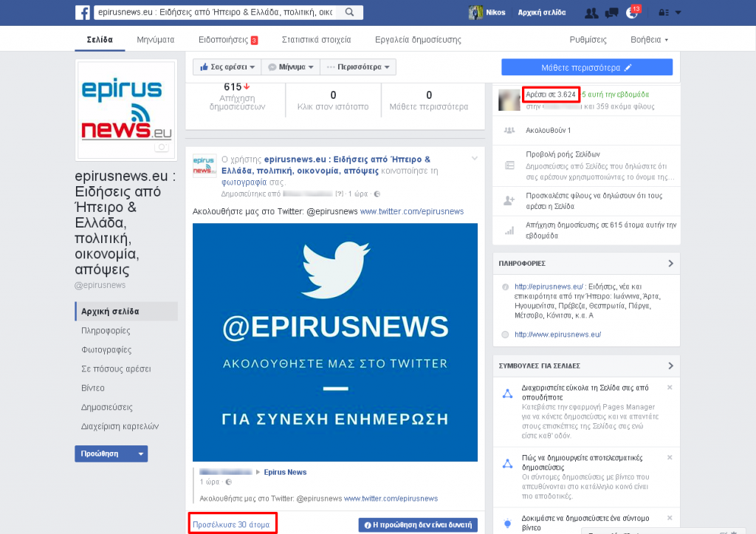Image resolution: width=756 pixels, height=534 pixels.
Task: Open the messages icon in top bar
Action: 611,13
